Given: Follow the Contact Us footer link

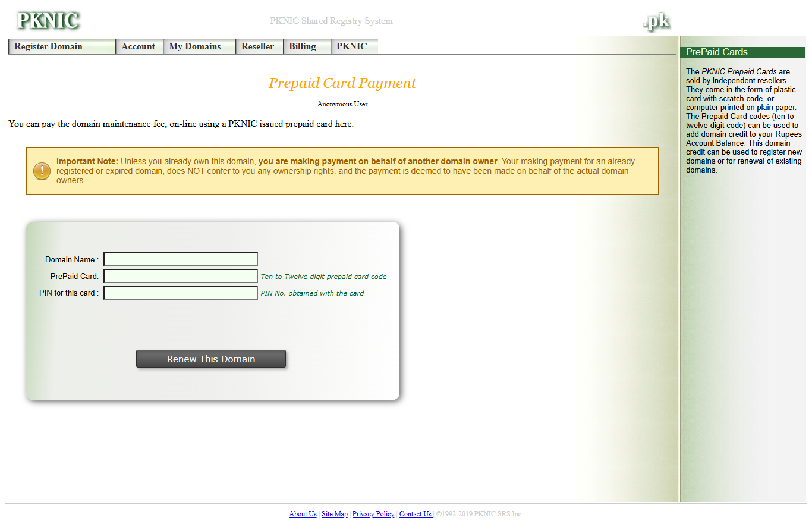Looking at the screenshot, I should [416, 514].
